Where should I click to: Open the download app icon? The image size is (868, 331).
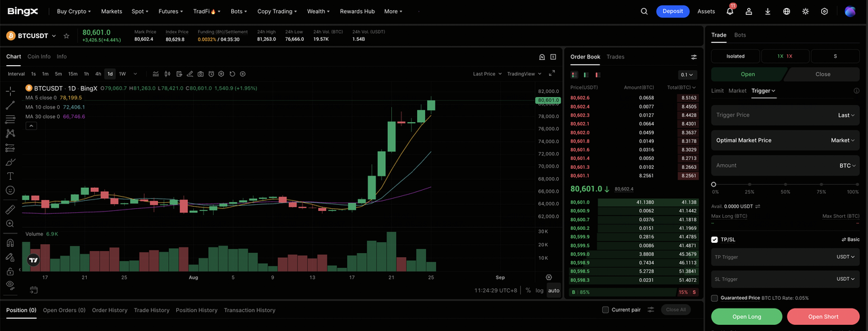[768, 12]
